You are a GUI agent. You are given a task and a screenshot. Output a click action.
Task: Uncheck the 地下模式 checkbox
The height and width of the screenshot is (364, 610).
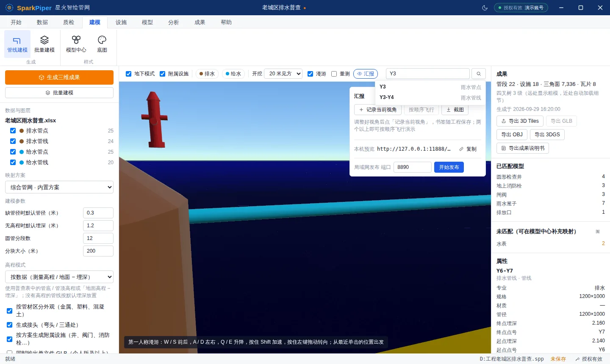129,74
